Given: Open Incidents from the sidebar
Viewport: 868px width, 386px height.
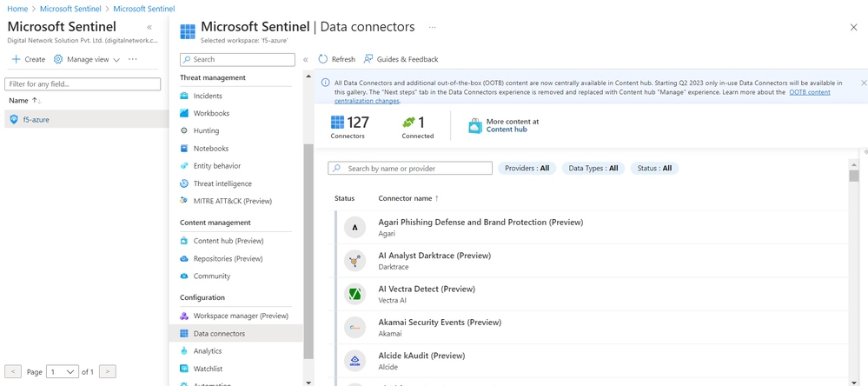Looking at the screenshot, I should click(208, 96).
